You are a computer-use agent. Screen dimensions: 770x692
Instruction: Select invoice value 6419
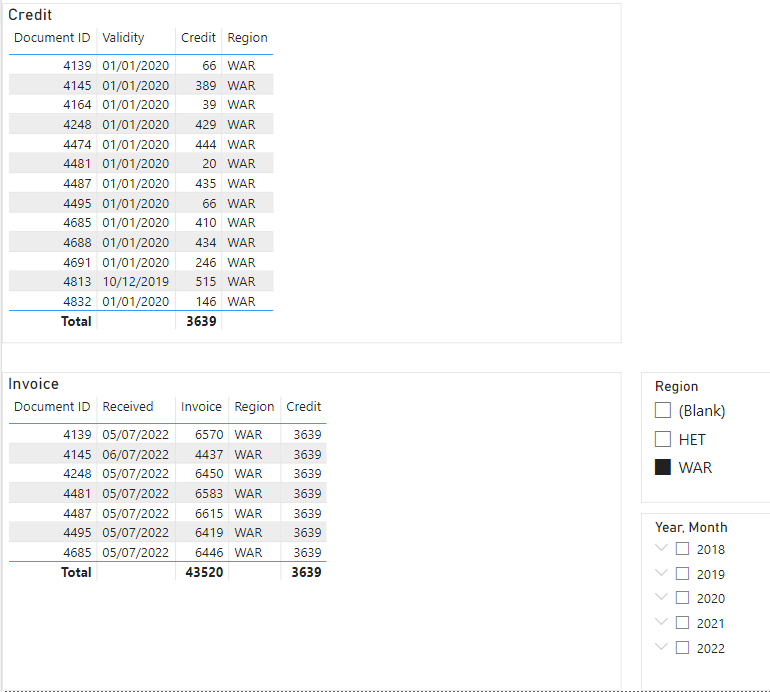209,532
